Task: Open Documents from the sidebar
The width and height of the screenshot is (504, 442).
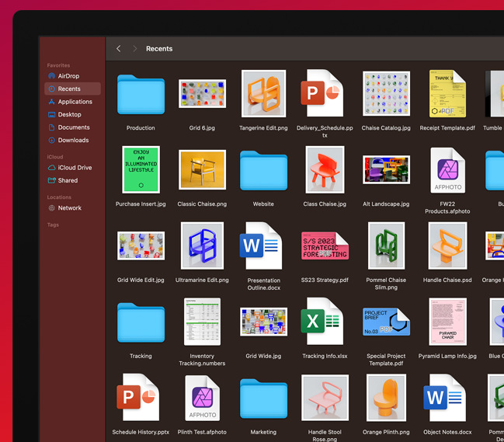Action: click(x=74, y=127)
